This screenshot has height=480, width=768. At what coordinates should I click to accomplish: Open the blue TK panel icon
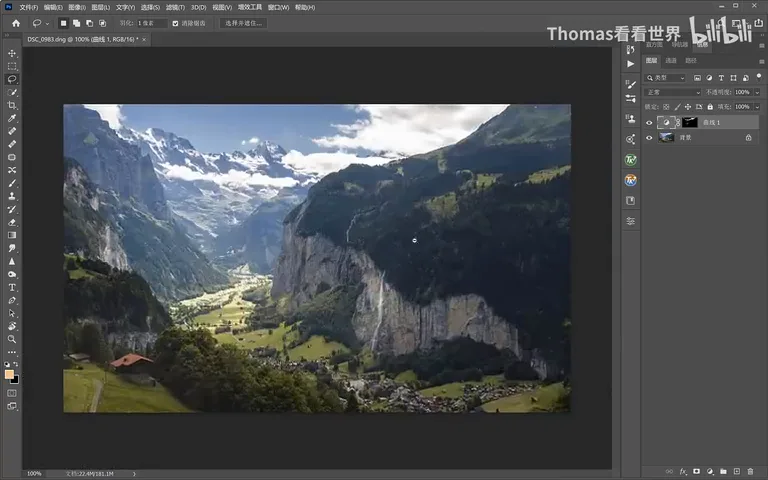[631, 180]
